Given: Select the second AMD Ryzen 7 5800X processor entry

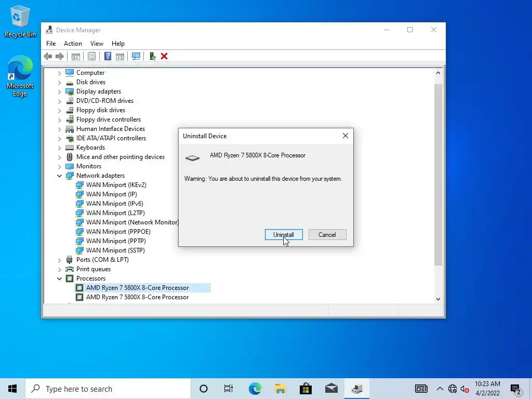Looking at the screenshot, I should pyautogui.click(x=137, y=297).
